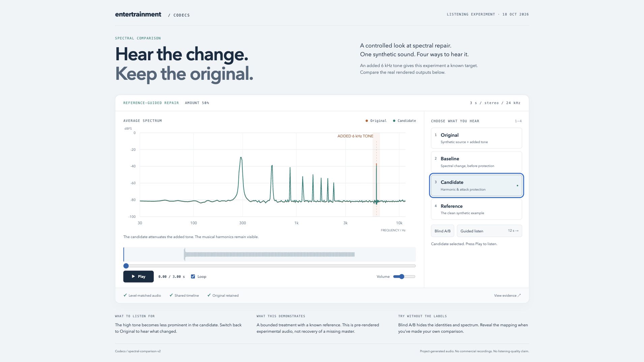Click the AMOUNT 50% label
This screenshot has width=644, height=362.
coord(197,103)
